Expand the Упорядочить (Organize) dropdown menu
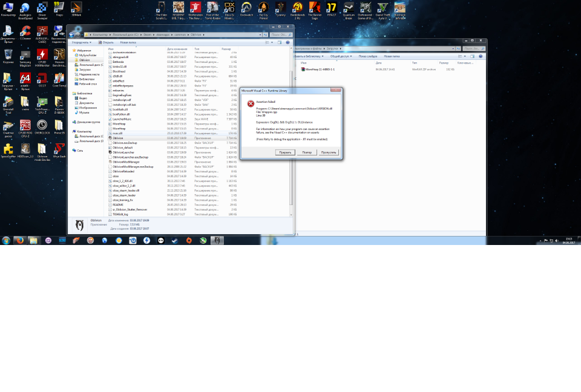 tap(82, 42)
